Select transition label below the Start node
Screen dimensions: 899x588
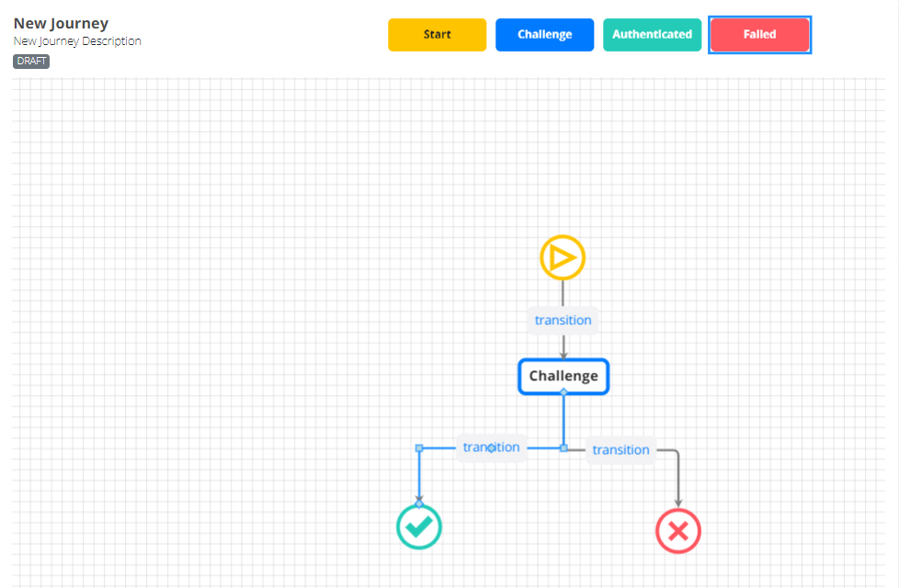pos(563,321)
